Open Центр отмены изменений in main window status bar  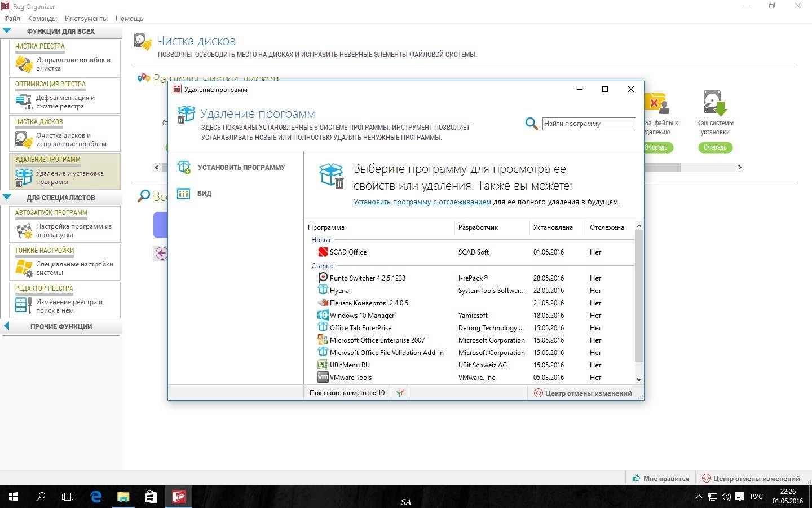click(751, 478)
